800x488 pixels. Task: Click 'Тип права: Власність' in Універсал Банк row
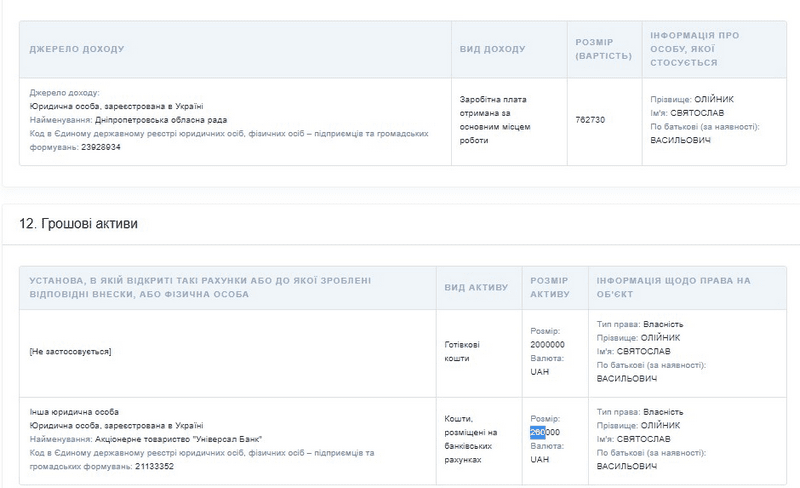[x=640, y=412]
